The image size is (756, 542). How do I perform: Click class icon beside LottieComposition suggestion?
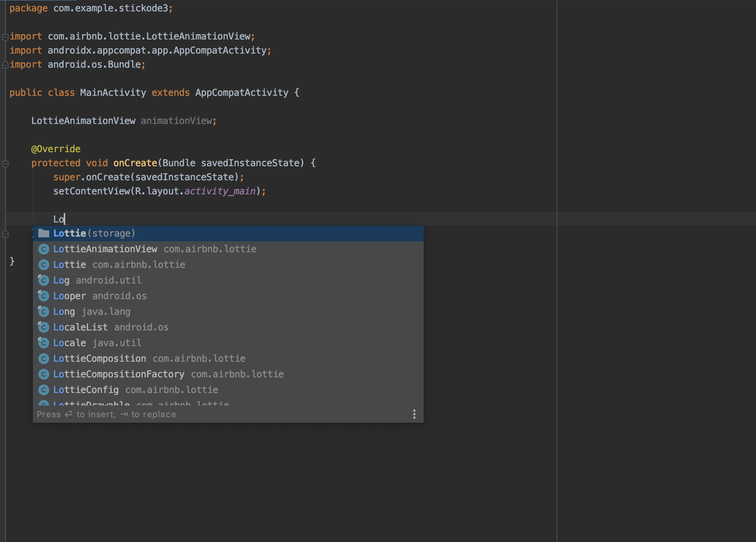point(44,359)
